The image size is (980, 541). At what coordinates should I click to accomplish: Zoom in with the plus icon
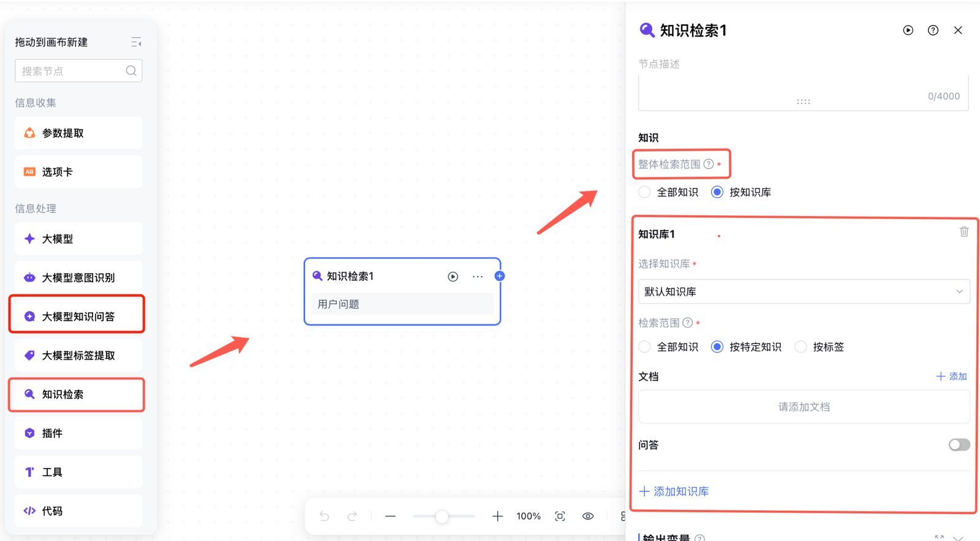coord(497,517)
